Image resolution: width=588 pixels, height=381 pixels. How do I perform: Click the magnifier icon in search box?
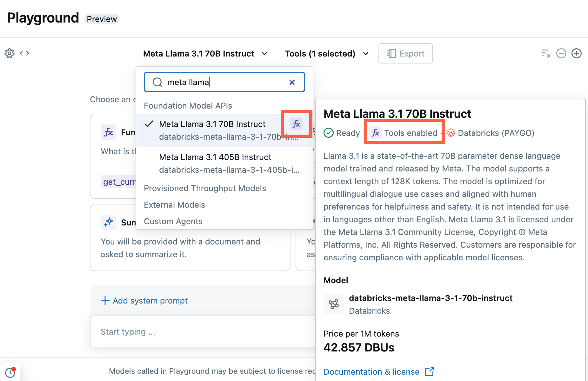[x=157, y=82]
